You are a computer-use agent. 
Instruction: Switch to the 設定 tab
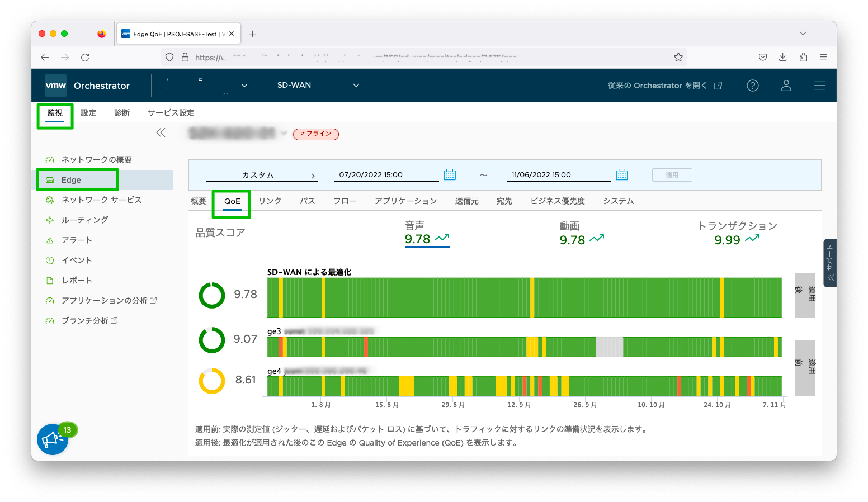[x=88, y=113]
